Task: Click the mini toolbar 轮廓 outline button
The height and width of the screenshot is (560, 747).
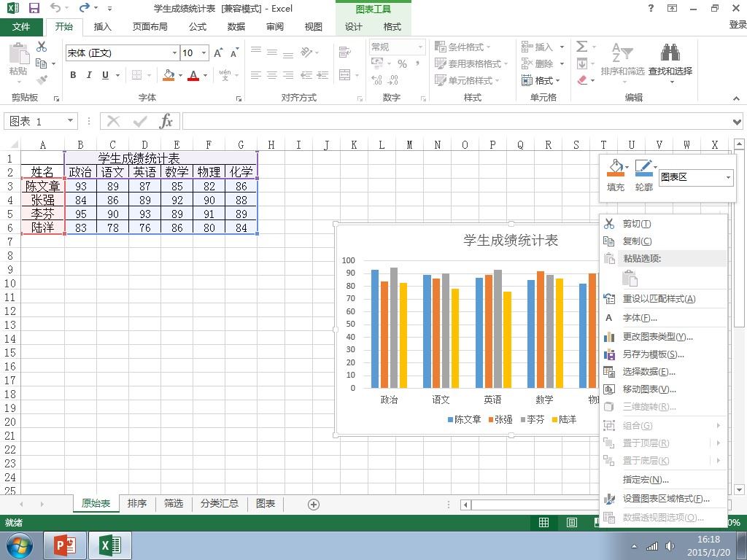Action: tap(644, 175)
